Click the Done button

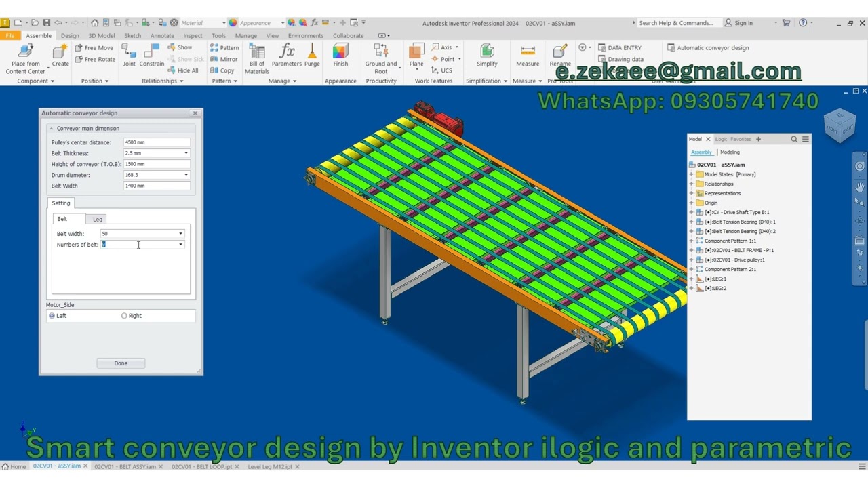(121, 363)
